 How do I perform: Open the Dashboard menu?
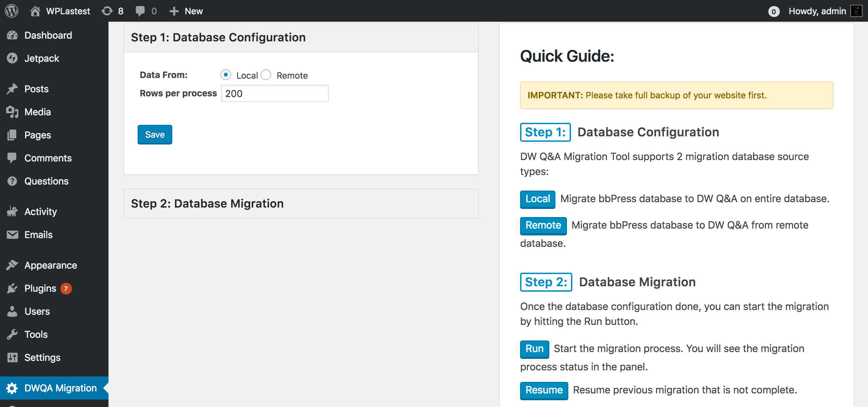click(x=48, y=35)
